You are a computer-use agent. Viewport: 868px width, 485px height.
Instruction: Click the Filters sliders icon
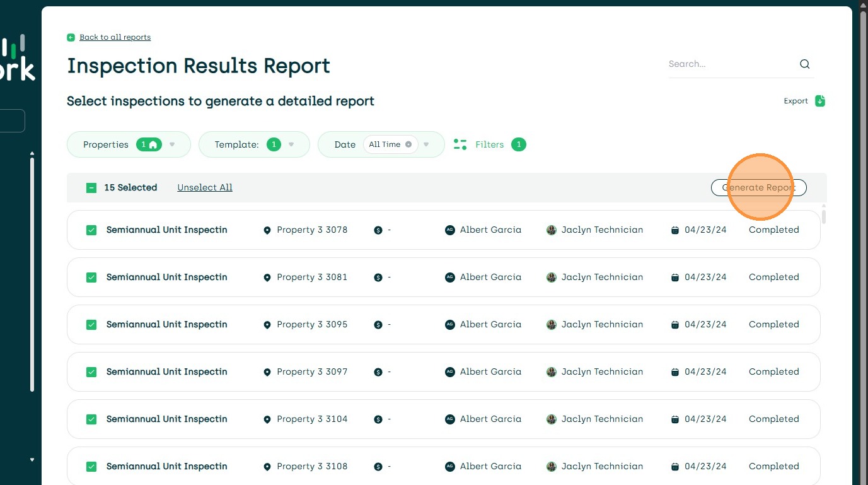click(460, 144)
